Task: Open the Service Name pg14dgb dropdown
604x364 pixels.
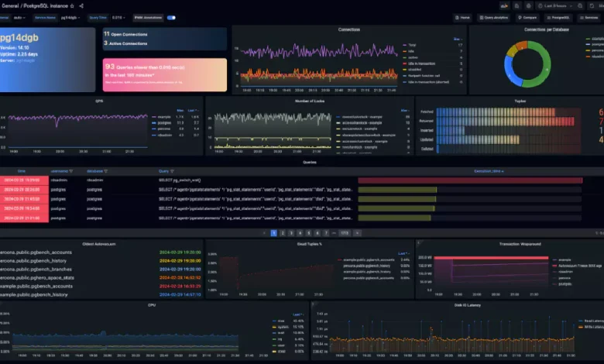Action: point(70,18)
